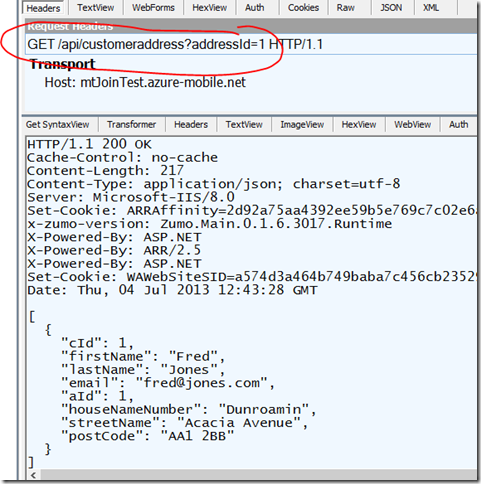Open the request Auth tab
The image size is (481, 484).
coord(254,8)
